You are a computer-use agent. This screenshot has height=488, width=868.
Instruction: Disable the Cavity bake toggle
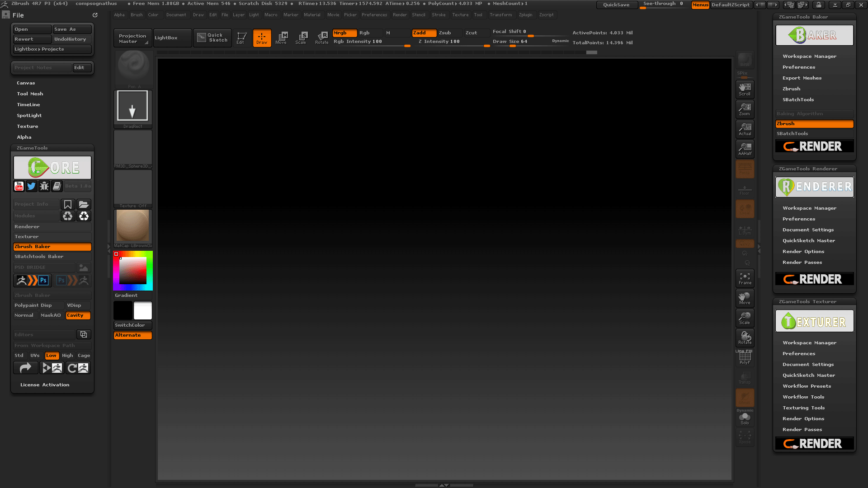(x=77, y=315)
